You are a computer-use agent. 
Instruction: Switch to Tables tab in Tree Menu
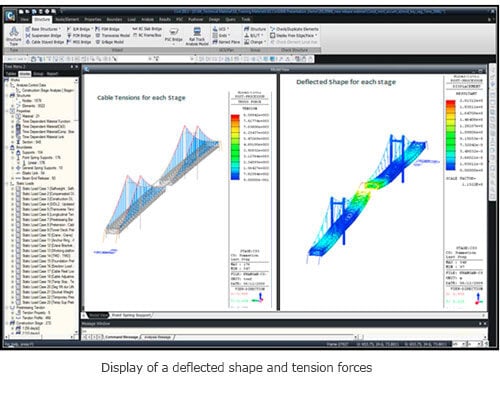pyautogui.click(x=11, y=74)
